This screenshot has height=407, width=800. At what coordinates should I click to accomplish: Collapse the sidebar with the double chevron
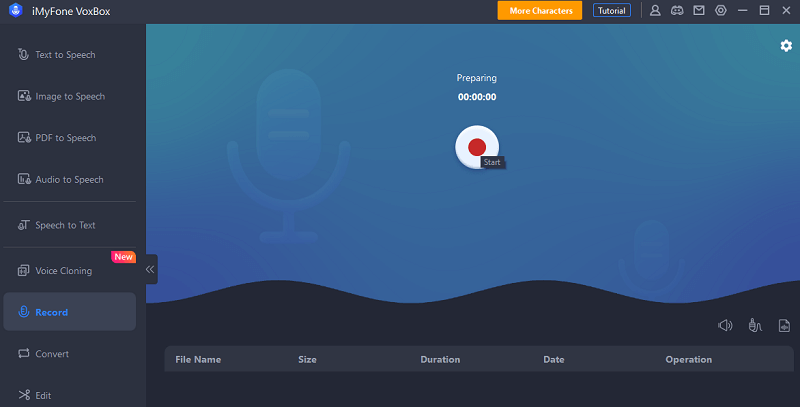[151, 269]
